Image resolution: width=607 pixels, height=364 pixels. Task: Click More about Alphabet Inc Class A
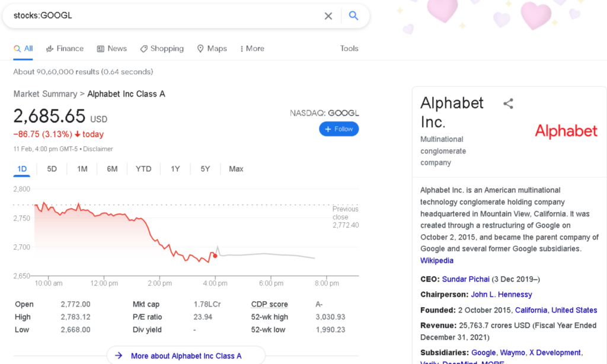coord(186,356)
